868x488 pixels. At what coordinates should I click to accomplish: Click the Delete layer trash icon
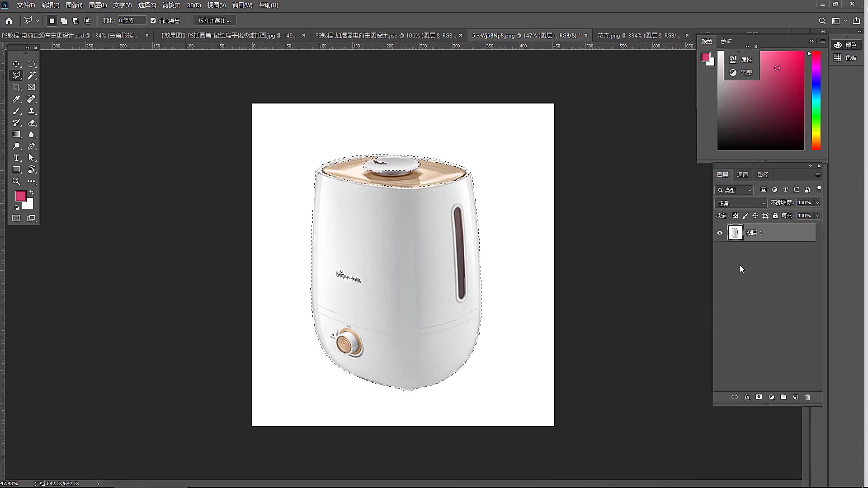808,397
